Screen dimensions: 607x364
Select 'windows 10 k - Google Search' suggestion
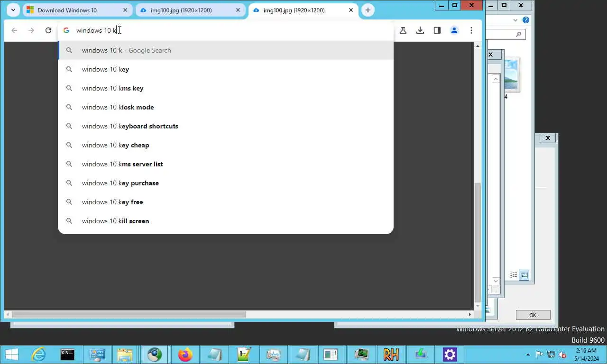point(226,50)
